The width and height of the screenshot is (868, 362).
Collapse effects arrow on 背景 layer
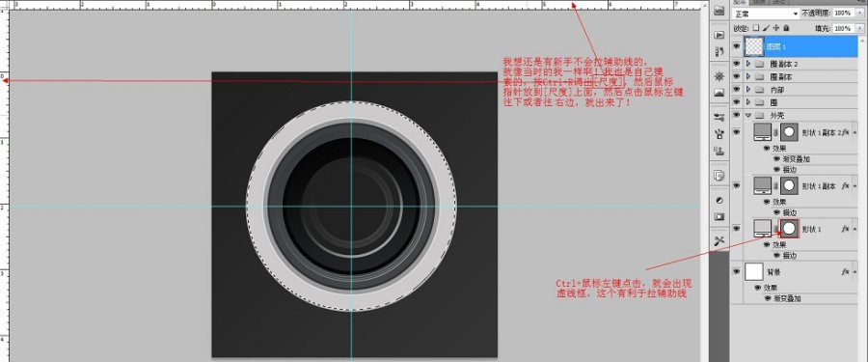pyautogui.click(x=854, y=271)
